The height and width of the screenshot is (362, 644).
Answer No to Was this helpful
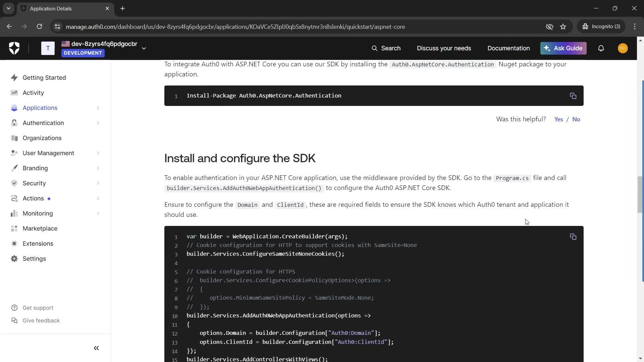click(576, 119)
